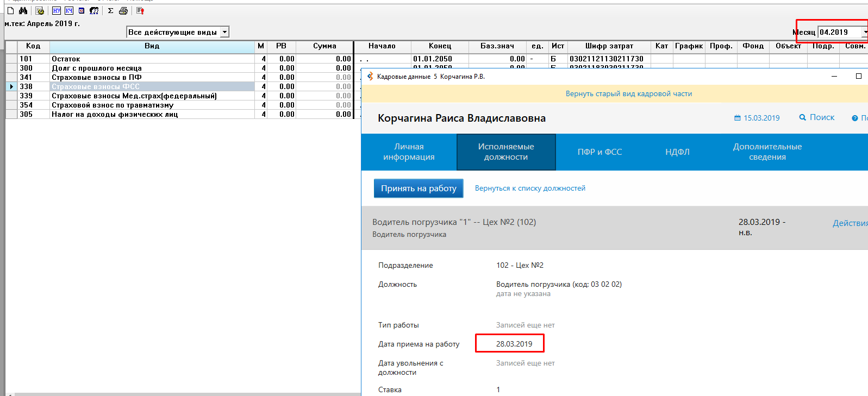
Task: Click the current row arrow marker at row 338
Action: point(11,86)
